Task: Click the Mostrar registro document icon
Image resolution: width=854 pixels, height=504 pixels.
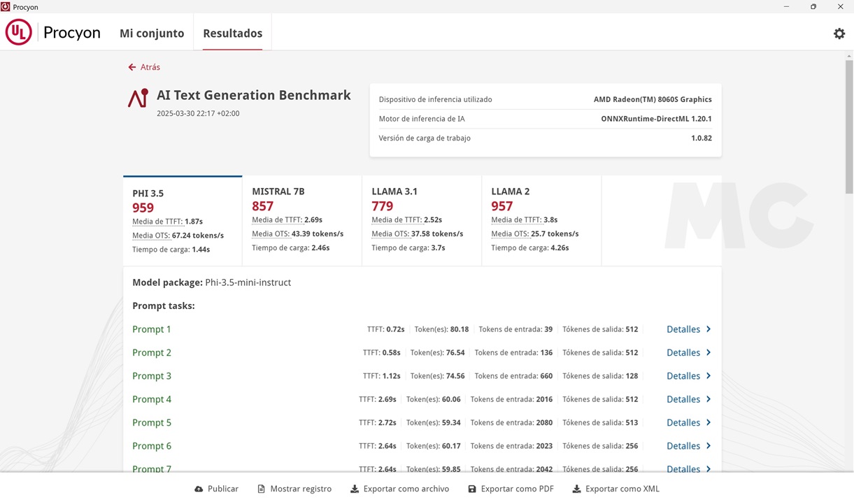Action: click(261, 489)
